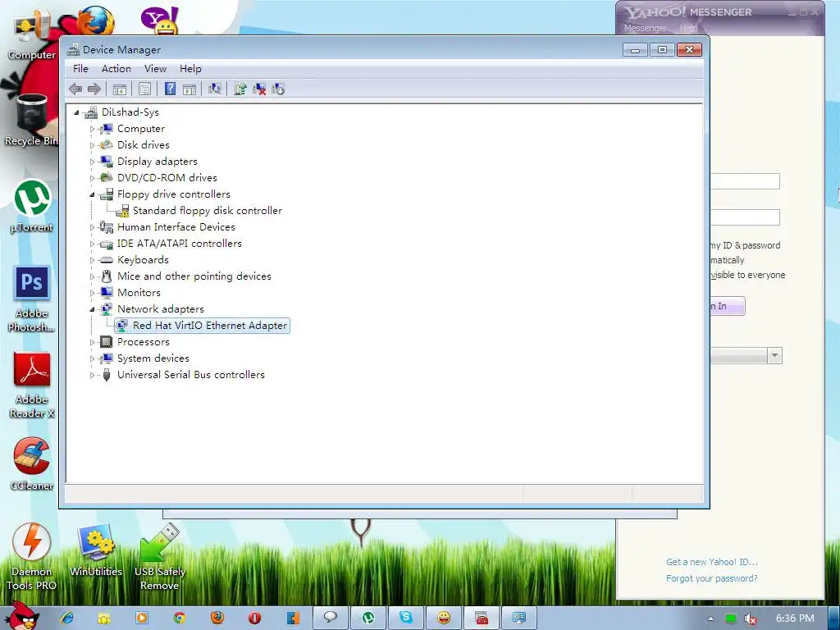The image size is (840, 630).
Task: Select Red Hat VirtIO Ethernet Adapter
Action: 210,326
